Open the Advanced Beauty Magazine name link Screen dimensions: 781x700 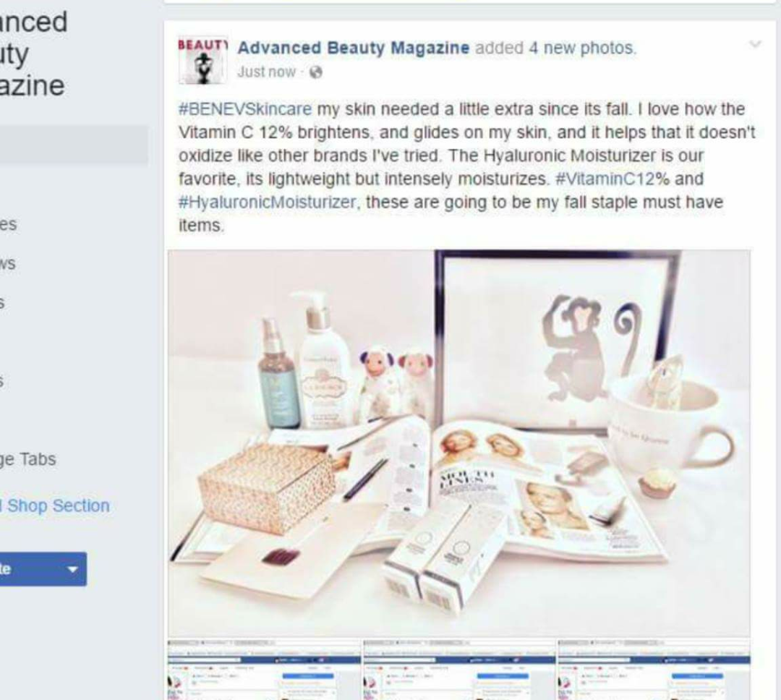[x=353, y=48]
